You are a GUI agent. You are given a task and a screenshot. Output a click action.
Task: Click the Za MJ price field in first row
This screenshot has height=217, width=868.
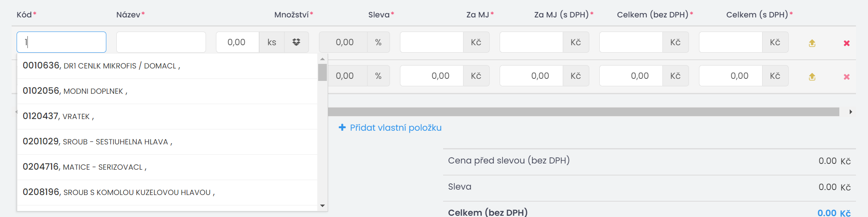432,42
